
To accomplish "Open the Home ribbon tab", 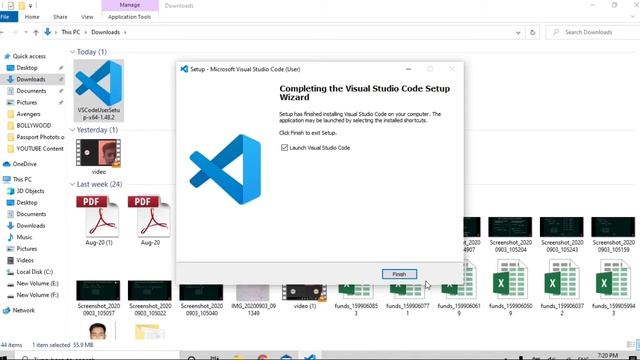I will click(x=32, y=17).
